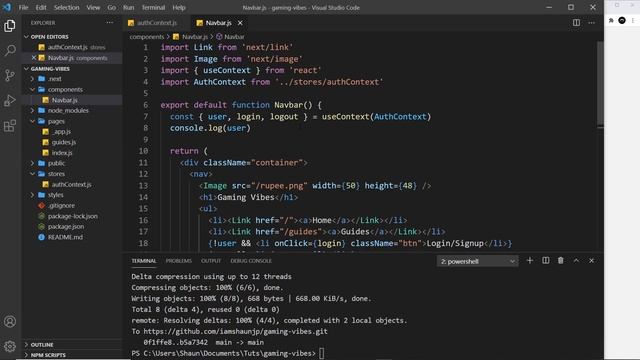The image size is (640, 360).
Task: Open the File menu
Action: click(x=23, y=7)
